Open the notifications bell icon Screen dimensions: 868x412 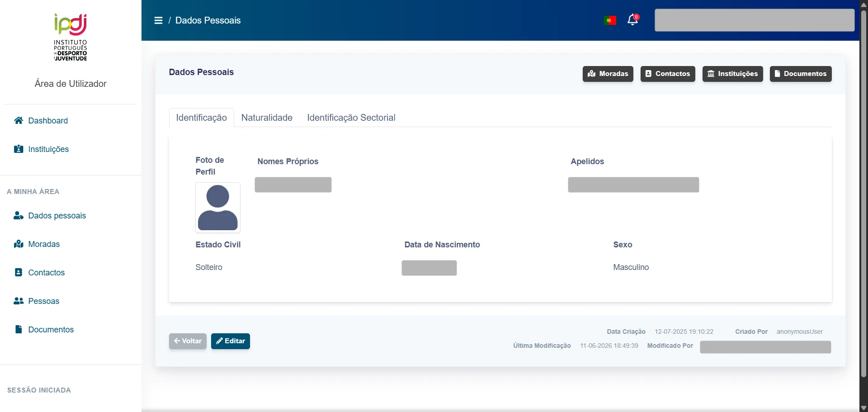coord(633,20)
